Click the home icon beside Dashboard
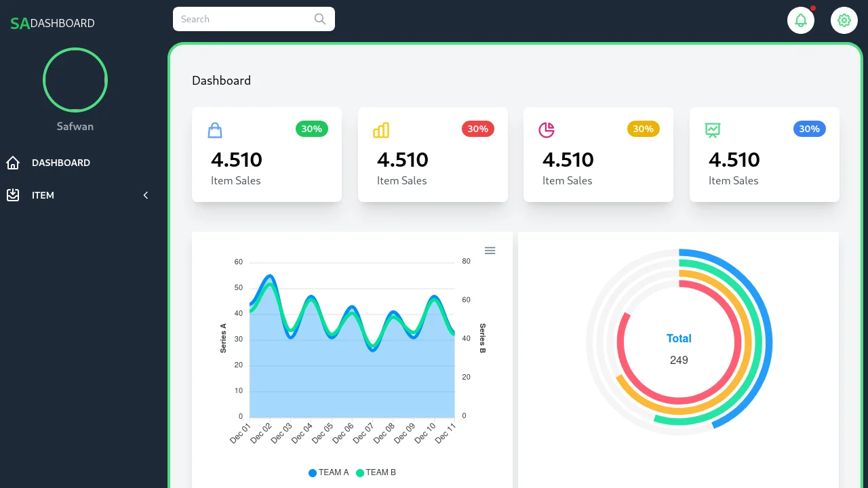 click(x=12, y=162)
